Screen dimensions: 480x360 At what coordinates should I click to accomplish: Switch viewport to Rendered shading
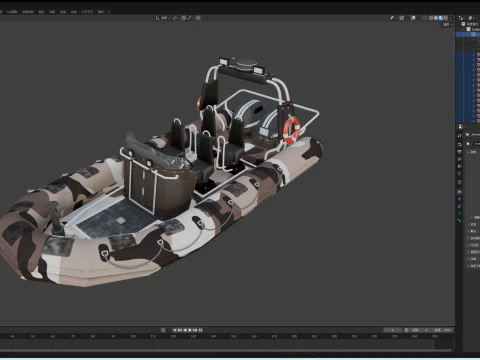(x=446, y=18)
